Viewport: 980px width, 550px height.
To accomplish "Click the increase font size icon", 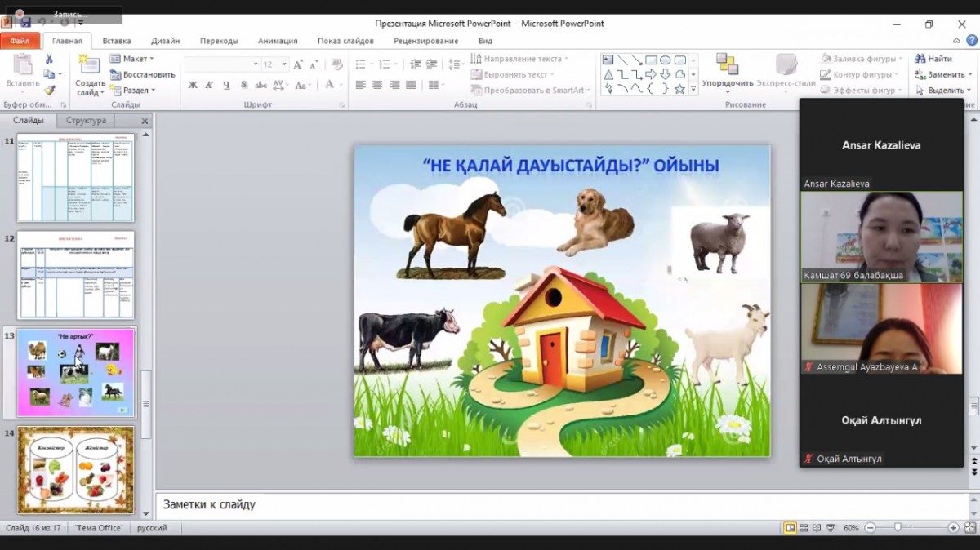I will [x=297, y=64].
